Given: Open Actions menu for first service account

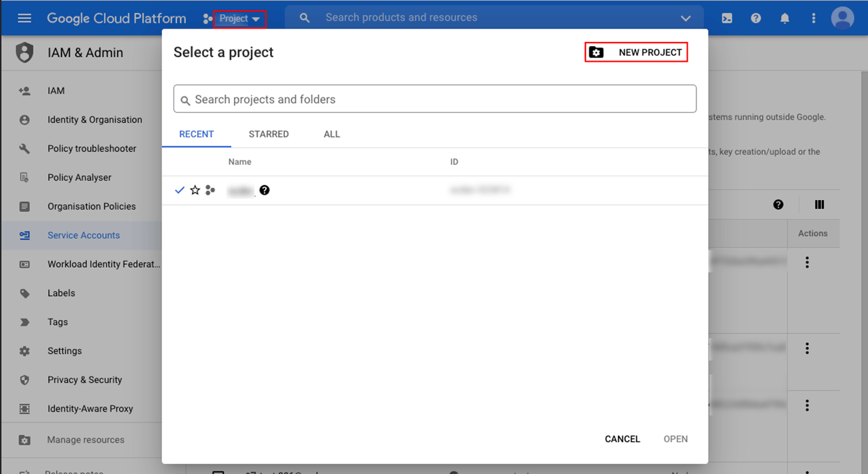Looking at the screenshot, I should pos(807,262).
